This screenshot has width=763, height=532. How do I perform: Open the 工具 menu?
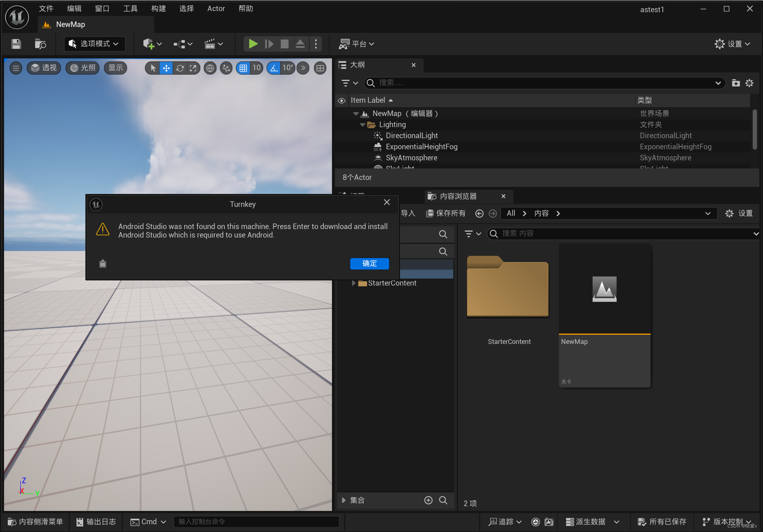coord(130,8)
